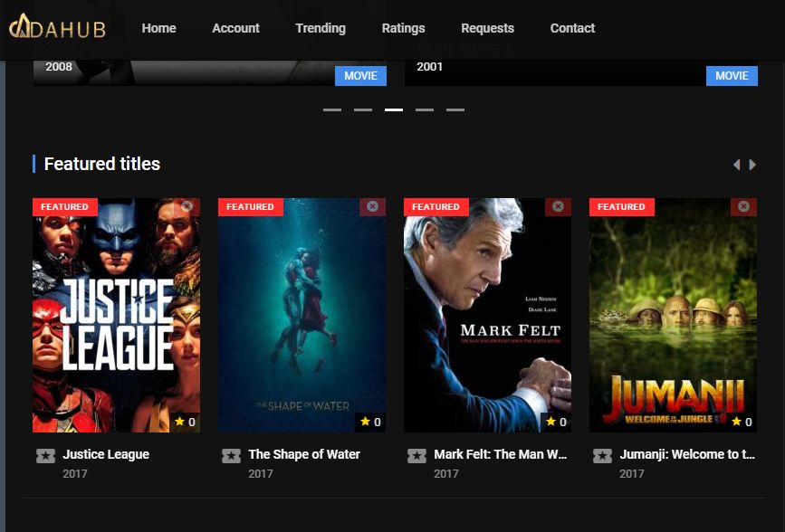Click the previous arrow for Featured titles
This screenshot has height=532, width=785.
736,165
